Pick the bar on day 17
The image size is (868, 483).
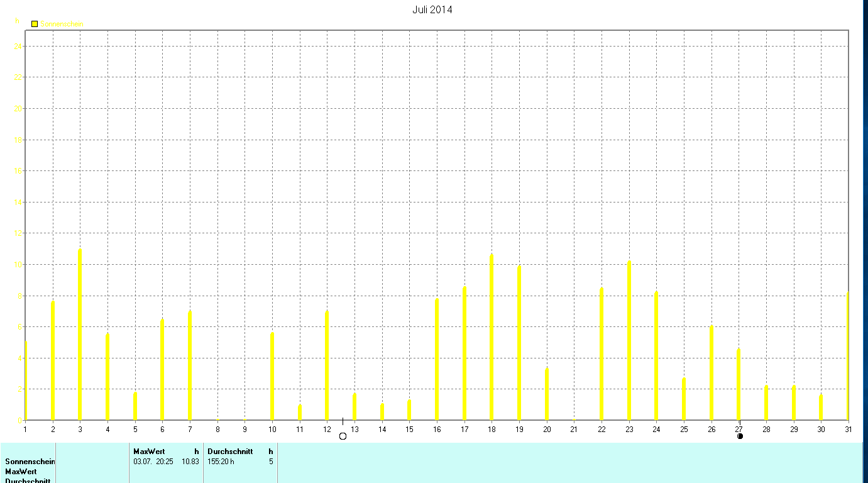pyautogui.click(x=464, y=353)
